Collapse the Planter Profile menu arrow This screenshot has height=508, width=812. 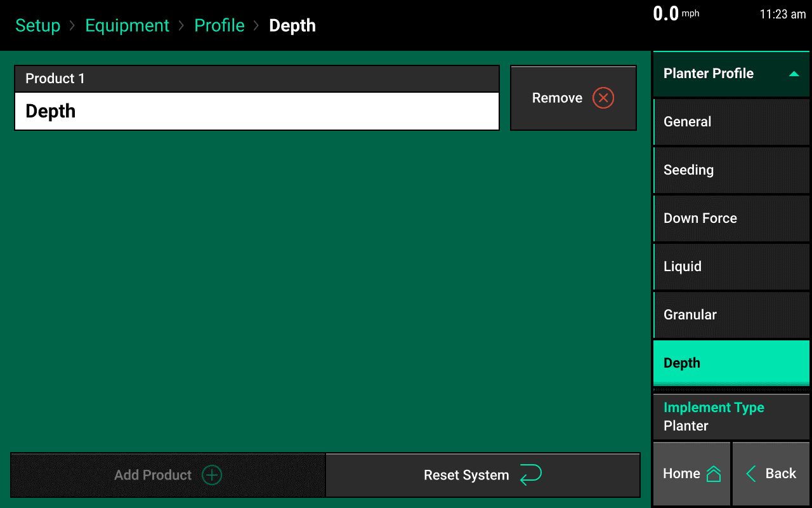[794, 74]
